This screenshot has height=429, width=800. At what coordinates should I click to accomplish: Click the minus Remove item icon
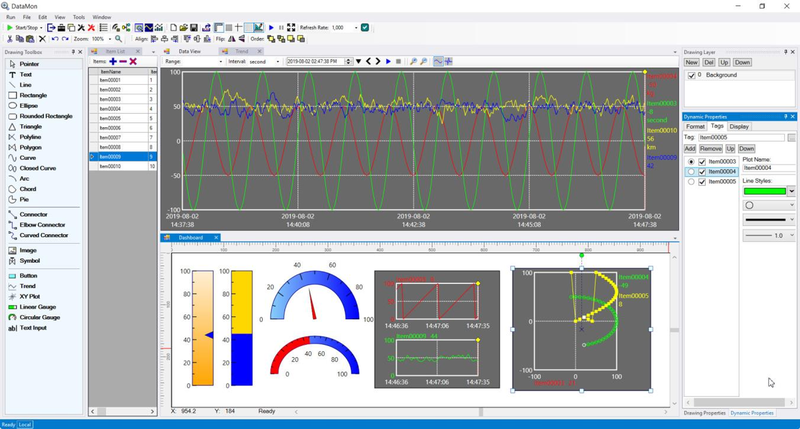tap(123, 61)
